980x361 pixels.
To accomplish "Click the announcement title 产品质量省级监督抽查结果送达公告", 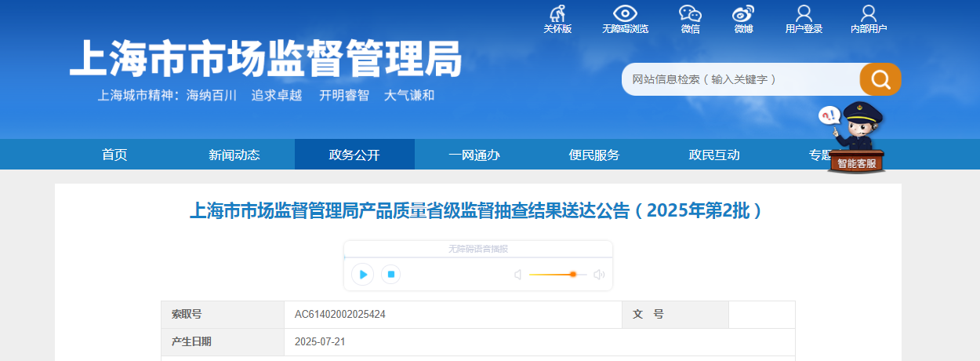I will (478, 211).
